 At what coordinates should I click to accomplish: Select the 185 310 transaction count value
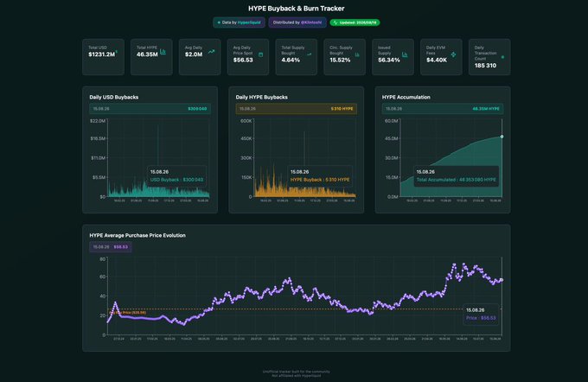[485, 66]
